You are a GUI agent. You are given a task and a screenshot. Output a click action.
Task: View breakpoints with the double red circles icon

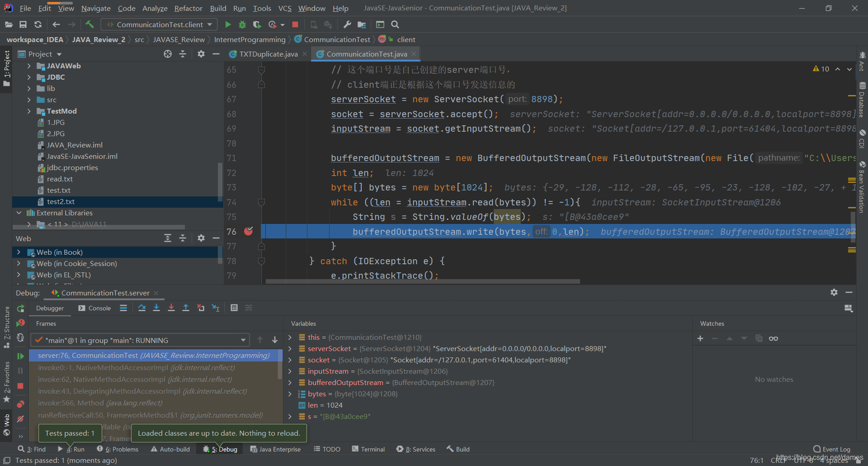pos(20,404)
